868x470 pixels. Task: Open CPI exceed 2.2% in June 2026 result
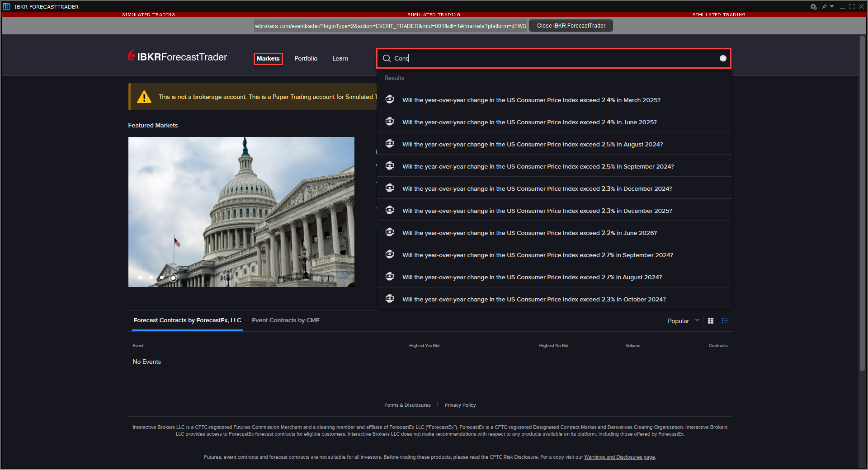554,232
